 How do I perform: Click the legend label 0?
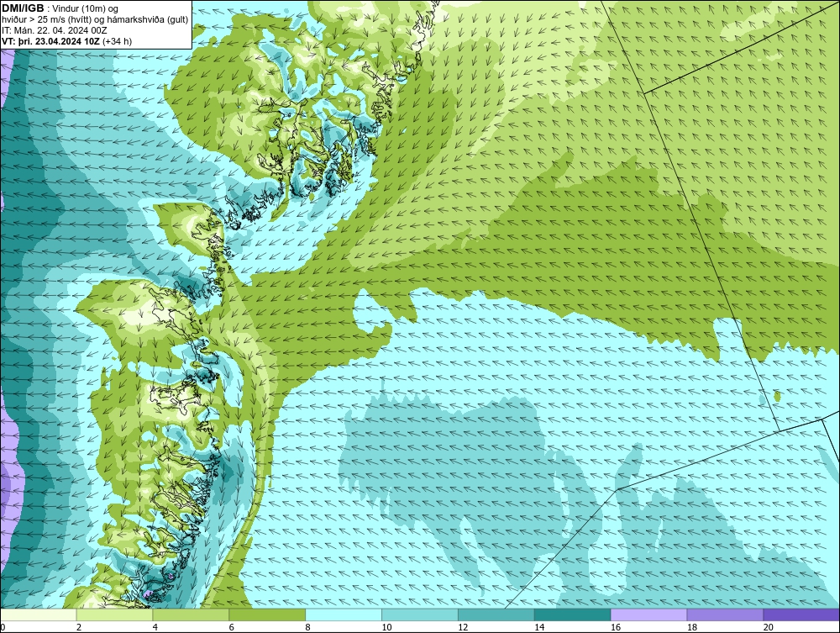pos(3,627)
